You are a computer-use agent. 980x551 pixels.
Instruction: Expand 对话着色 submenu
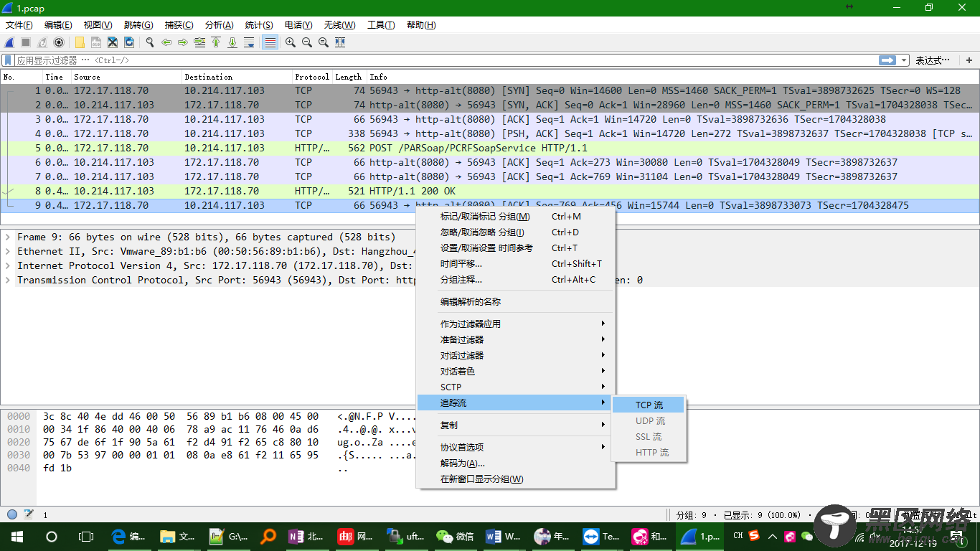pos(515,372)
